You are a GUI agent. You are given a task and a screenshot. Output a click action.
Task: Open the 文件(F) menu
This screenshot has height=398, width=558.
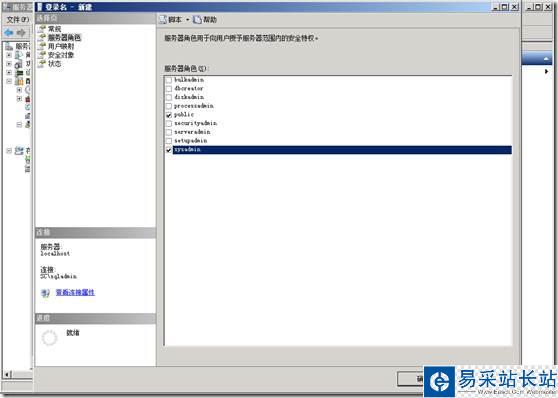(x=18, y=20)
